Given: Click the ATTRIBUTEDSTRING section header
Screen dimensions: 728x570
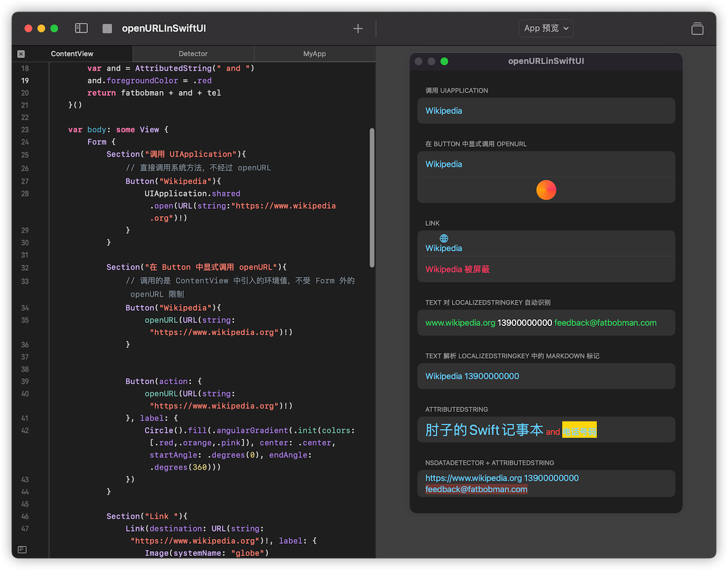Looking at the screenshot, I should coord(456,410).
